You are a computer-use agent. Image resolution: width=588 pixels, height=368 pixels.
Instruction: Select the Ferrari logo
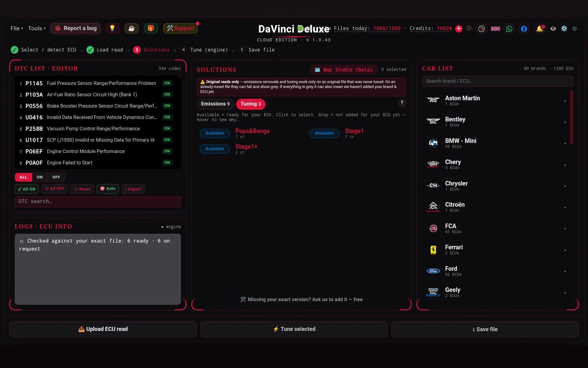433,250
